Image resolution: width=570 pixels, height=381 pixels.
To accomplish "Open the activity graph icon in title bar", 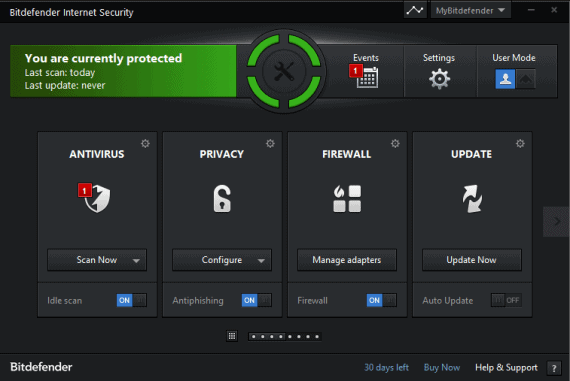I will (415, 10).
